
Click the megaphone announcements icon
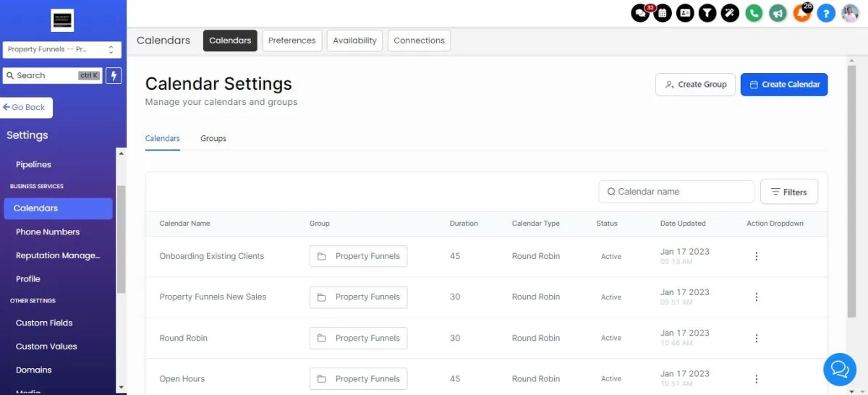tap(778, 13)
